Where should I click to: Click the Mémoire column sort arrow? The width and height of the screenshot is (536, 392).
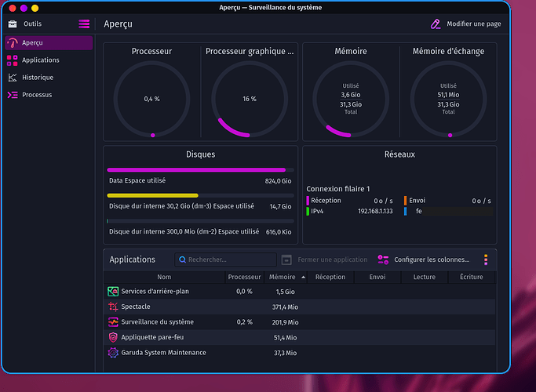click(303, 277)
